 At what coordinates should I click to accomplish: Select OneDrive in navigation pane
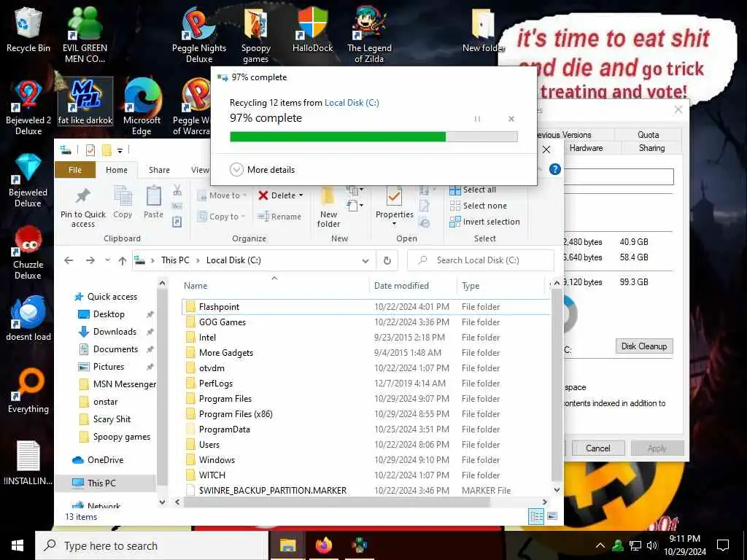click(x=105, y=460)
